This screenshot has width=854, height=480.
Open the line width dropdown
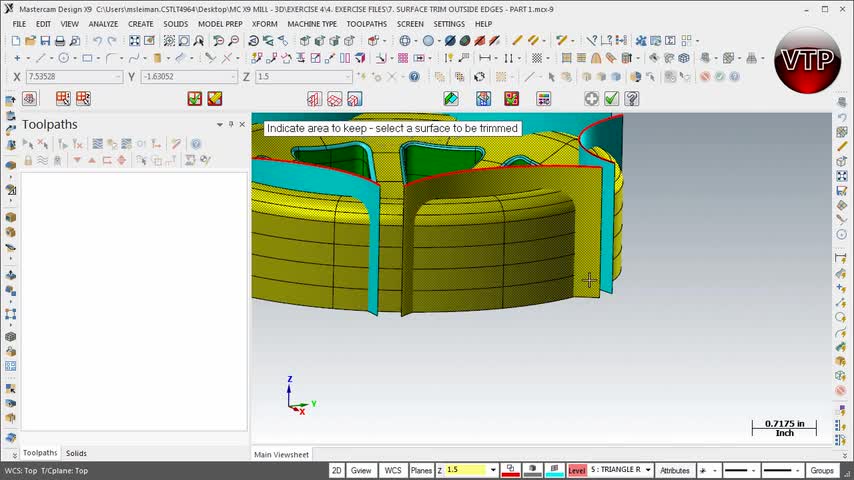click(797, 470)
